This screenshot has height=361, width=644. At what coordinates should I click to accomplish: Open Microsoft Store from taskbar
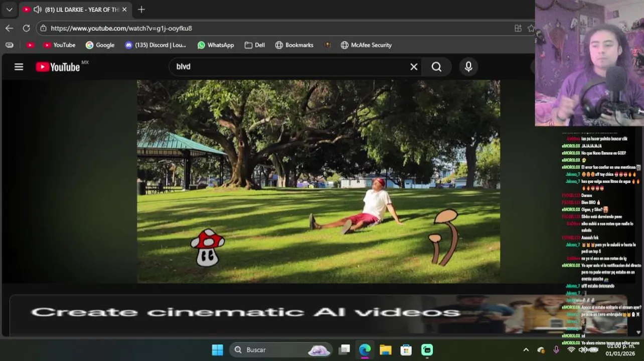406,349
